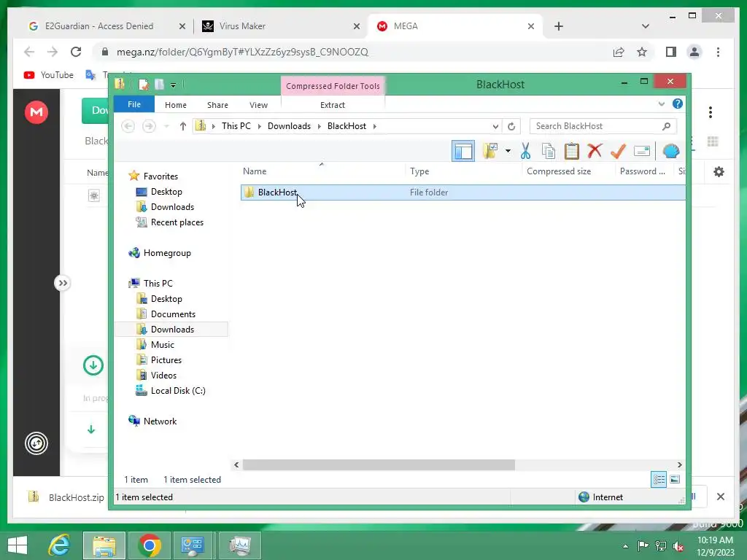The height and width of the screenshot is (560, 747).
Task: Select This PC in navigation pane
Action: 158,284
